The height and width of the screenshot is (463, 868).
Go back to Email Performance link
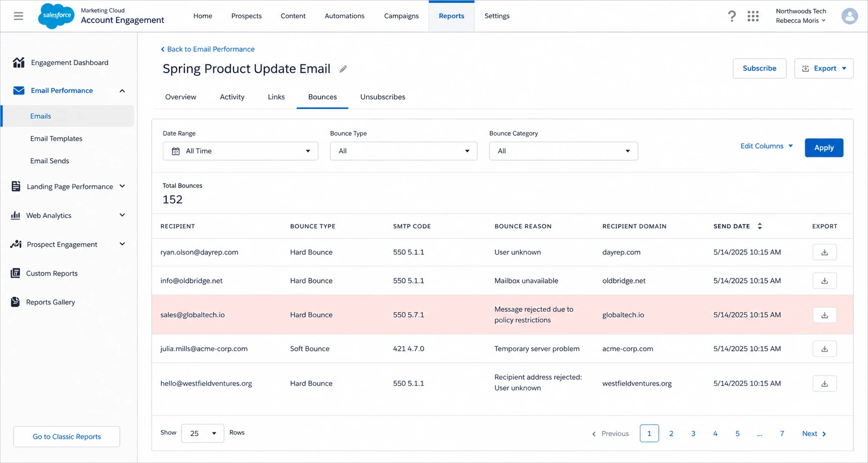(x=207, y=49)
